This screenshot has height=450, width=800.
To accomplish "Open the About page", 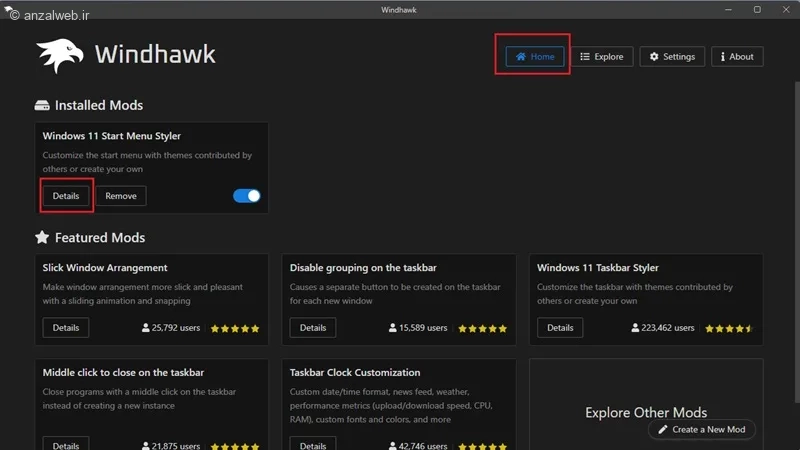I will 736,57.
